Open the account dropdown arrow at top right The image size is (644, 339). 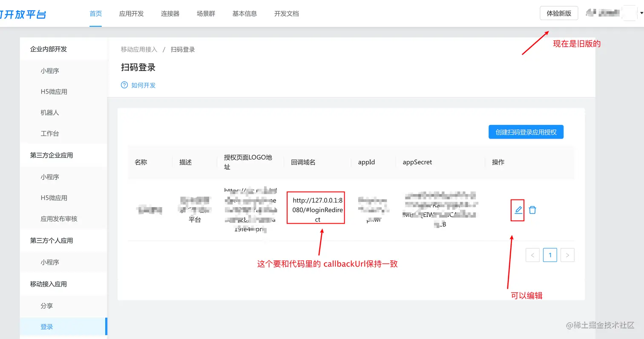tap(641, 13)
